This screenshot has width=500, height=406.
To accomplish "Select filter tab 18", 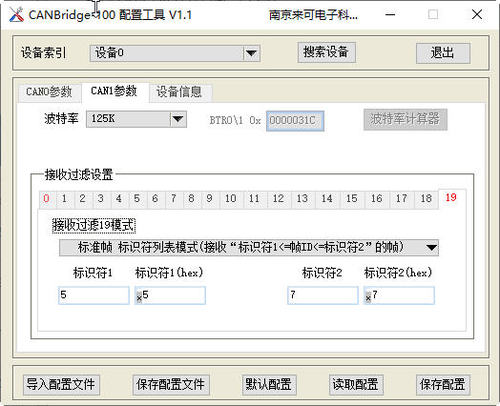I will click(426, 199).
